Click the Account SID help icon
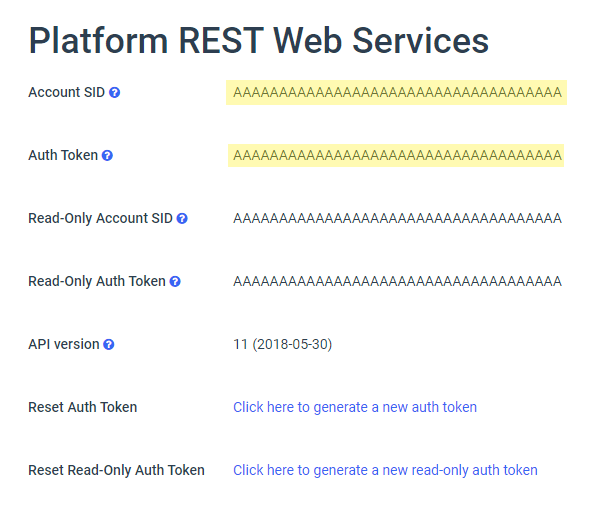 click(x=114, y=93)
